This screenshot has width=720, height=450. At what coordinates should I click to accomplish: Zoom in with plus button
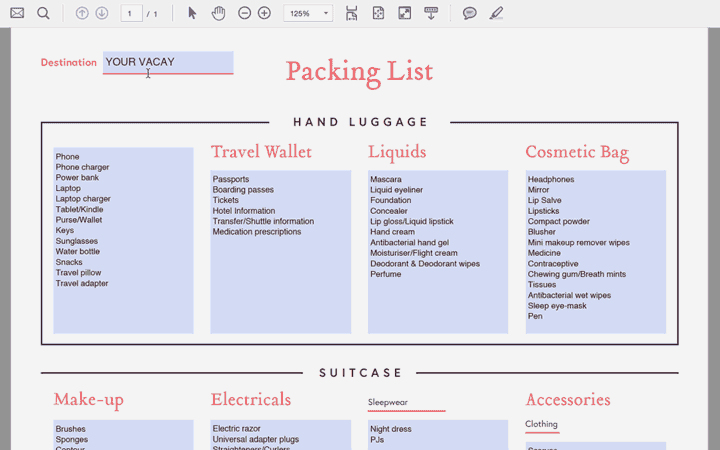[264, 13]
